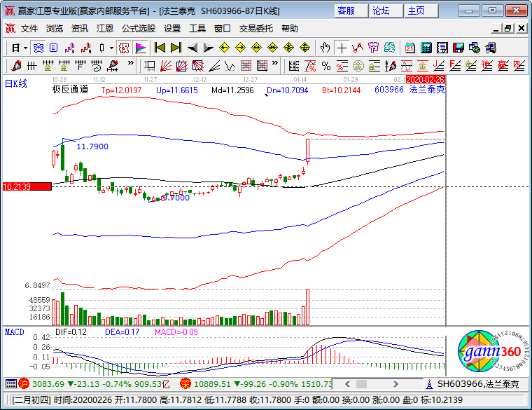Toggle the magenta flag volume-profile button
Image resolution: width=532 pixels, height=410 pixels.
coord(140,48)
